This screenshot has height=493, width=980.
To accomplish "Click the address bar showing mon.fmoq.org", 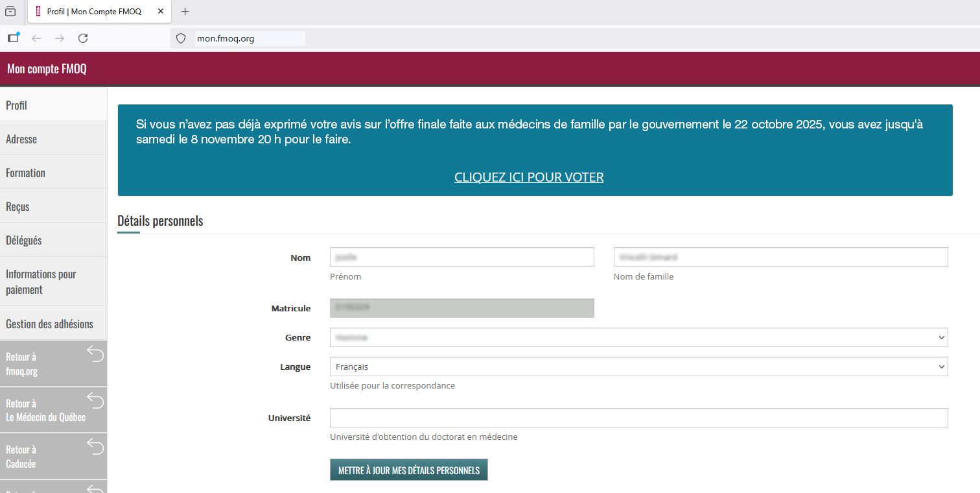I will 250,38.
